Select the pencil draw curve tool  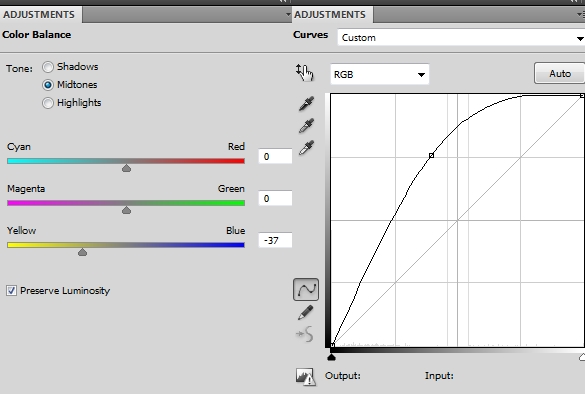click(306, 312)
